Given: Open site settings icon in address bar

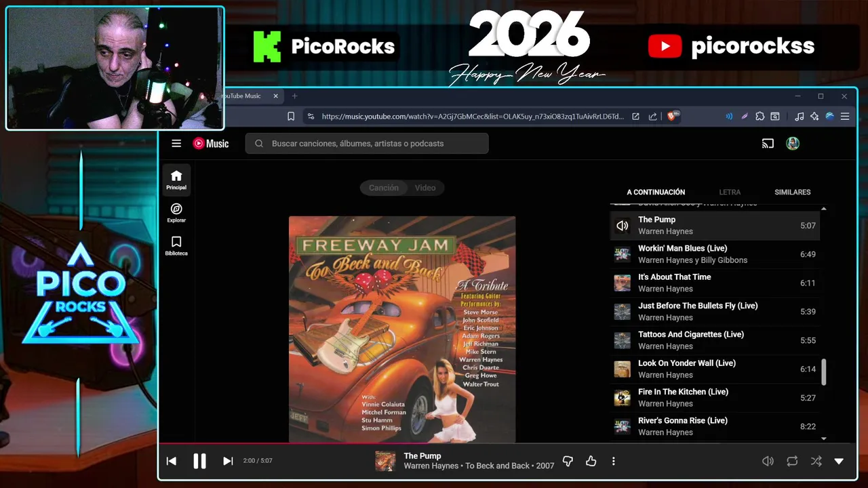Looking at the screenshot, I should 311,117.
